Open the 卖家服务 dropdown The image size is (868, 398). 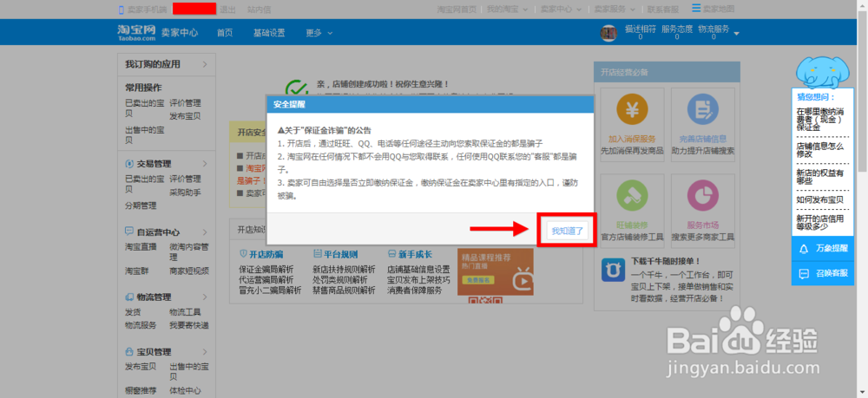[x=615, y=10]
